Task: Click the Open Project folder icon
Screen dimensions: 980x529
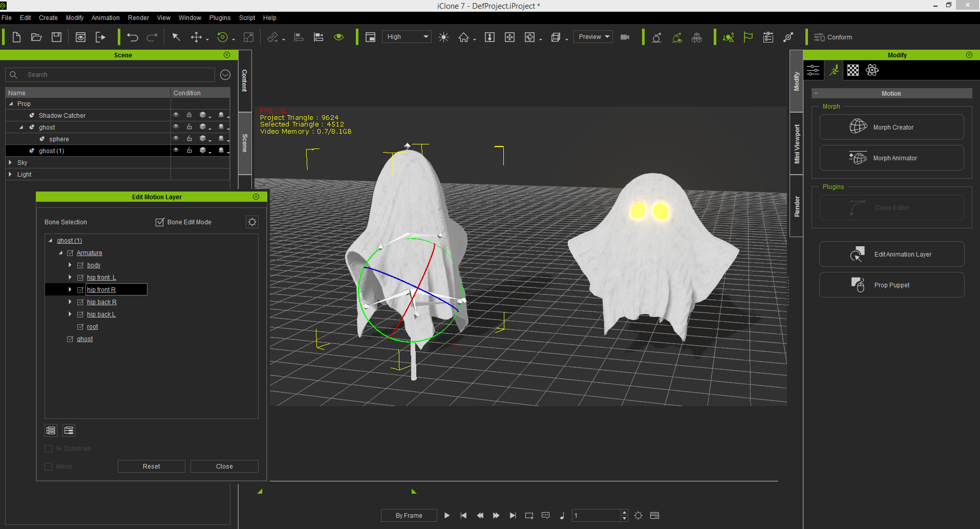Action: [x=36, y=37]
